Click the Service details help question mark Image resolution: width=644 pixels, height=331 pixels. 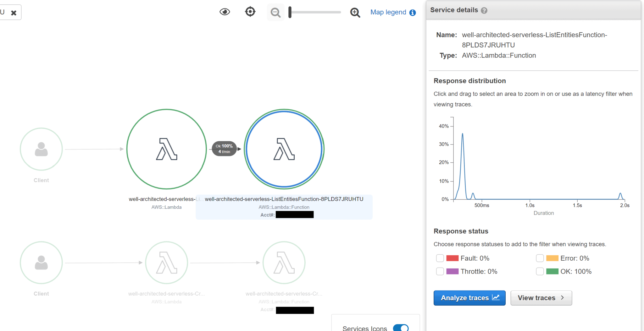pyautogui.click(x=484, y=10)
